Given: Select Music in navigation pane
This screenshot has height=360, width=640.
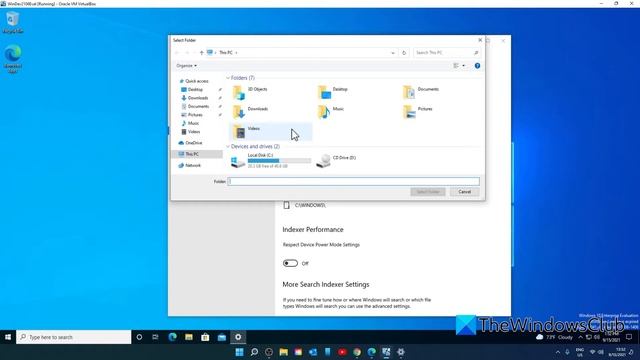Looking at the screenshot, I should [193, 123].
